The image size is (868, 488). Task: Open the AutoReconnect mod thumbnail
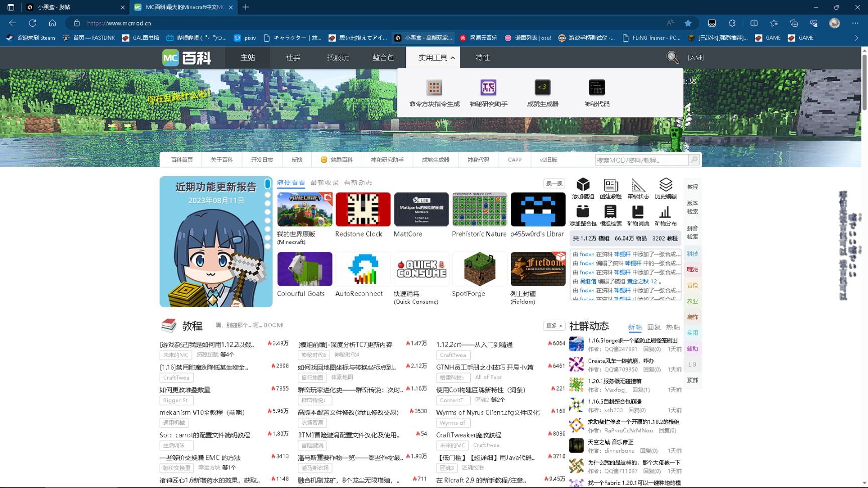363,269
